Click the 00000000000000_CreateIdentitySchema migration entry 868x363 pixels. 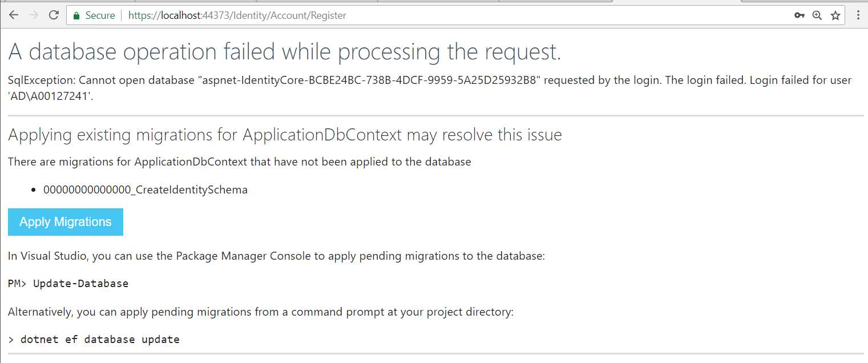[146, 190]
